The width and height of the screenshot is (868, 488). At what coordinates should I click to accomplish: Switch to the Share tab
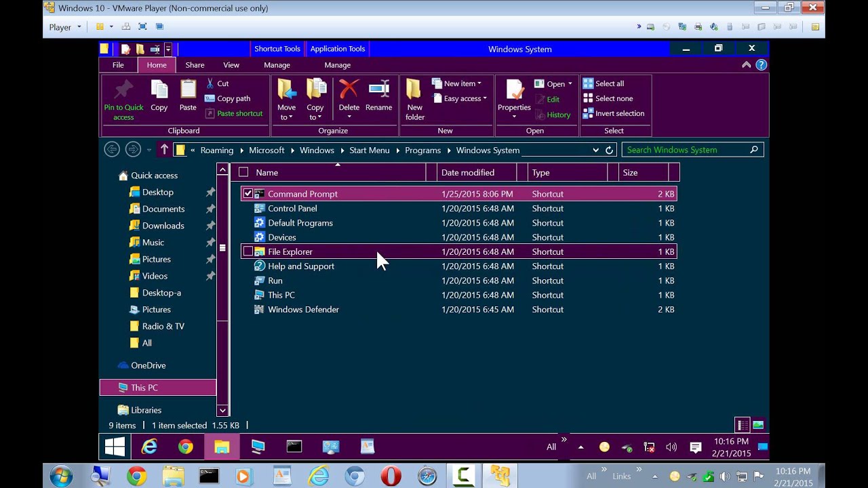[x=195, y=65]
